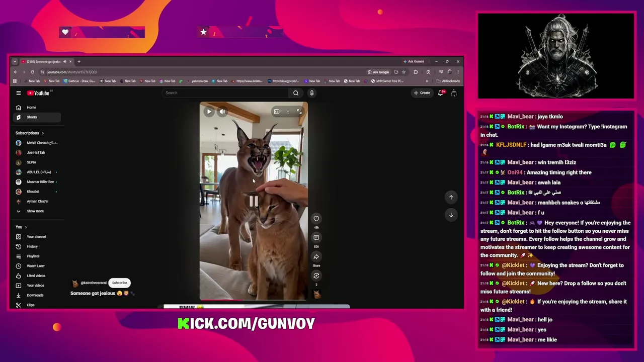Play the Short using the top-left play button
644x362 pixels.
pyautogui.click(x=209, y=112)
